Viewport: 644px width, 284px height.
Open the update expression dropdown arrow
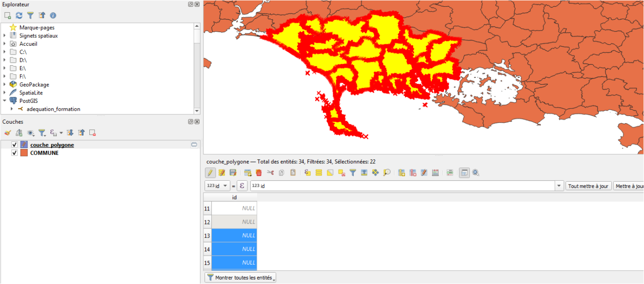coord(558,185)
